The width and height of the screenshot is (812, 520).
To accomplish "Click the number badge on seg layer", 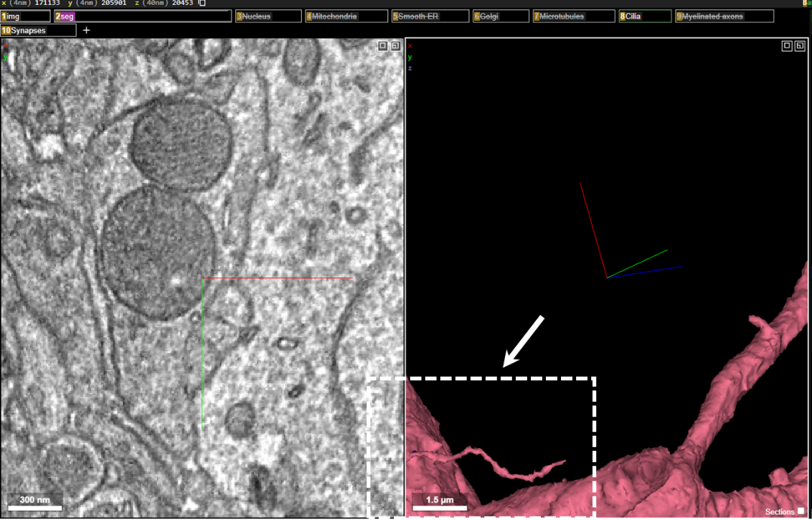I will pos(57,16).
